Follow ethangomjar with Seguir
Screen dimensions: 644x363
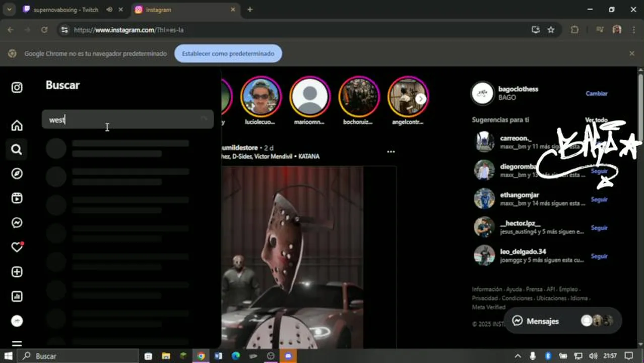click(599, 199)
